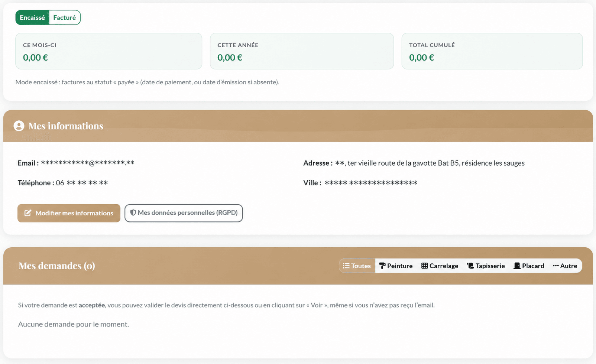596x364 pixels.
Task: Click the wallpaper roll icon for Tapisserie
Action: 470,266
